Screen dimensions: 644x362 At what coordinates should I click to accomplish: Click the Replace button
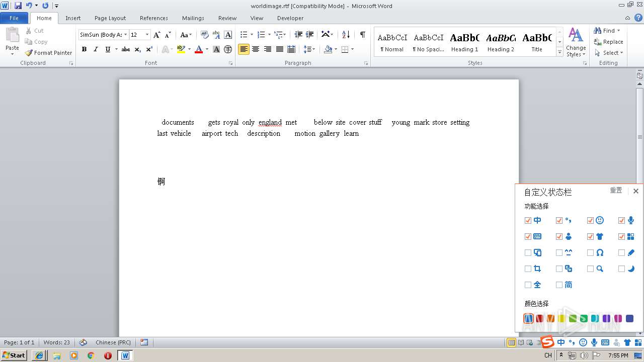click(609, 42)
